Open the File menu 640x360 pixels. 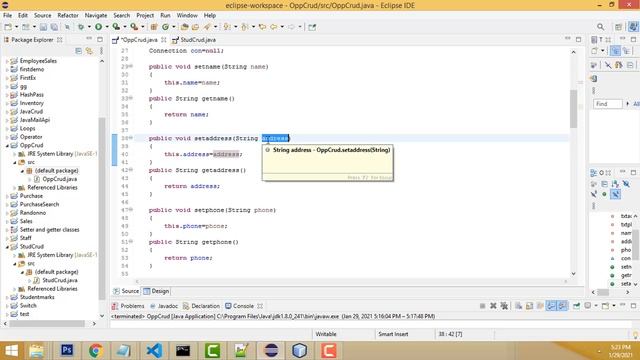(7, 15)
